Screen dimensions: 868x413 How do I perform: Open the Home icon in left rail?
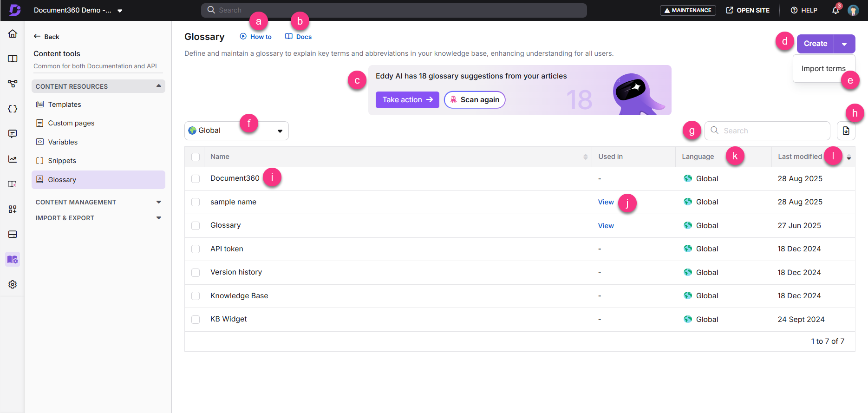tap(13, 33)
